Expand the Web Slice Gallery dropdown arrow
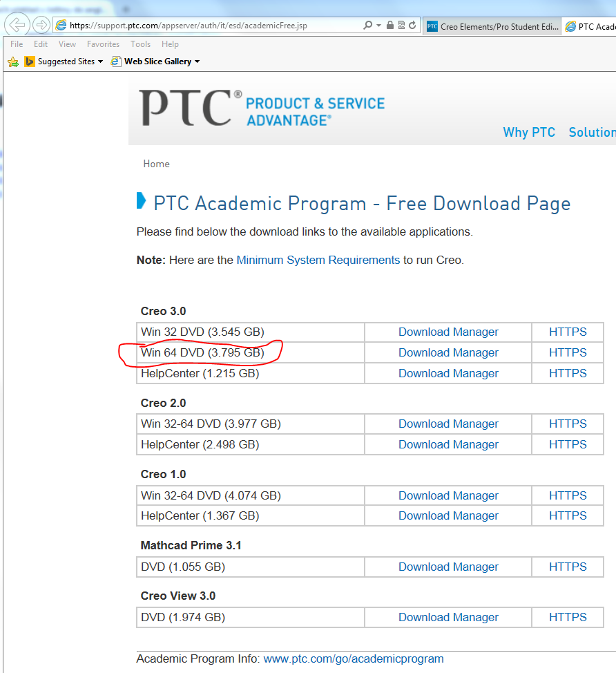This screenshot has height=673, width=616. coord(198,61)
